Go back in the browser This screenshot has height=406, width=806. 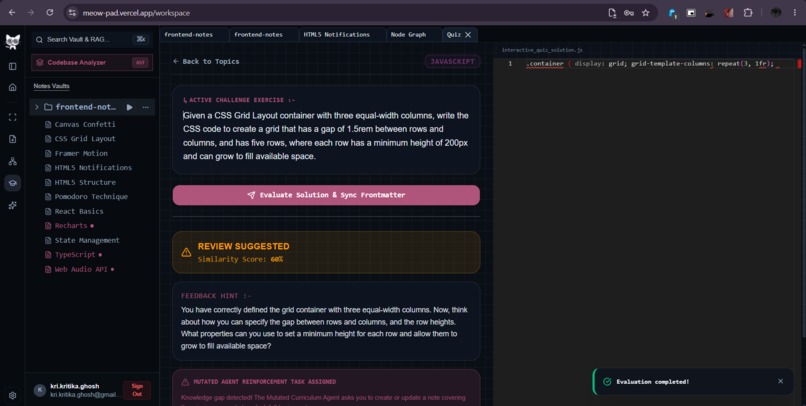tap(12, 13)
